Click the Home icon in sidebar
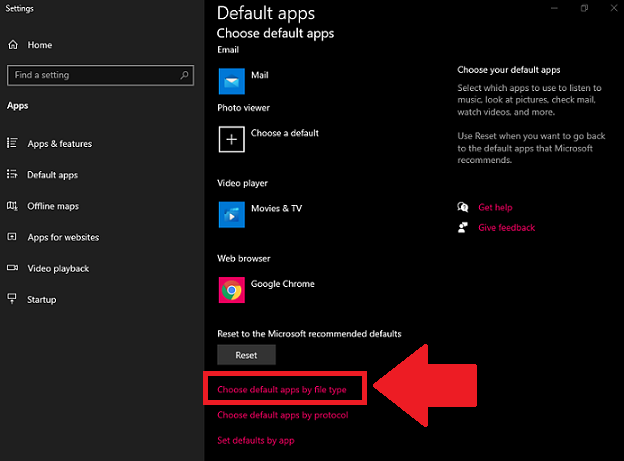The height and width of the screenshot is (461, 624). 13,45
